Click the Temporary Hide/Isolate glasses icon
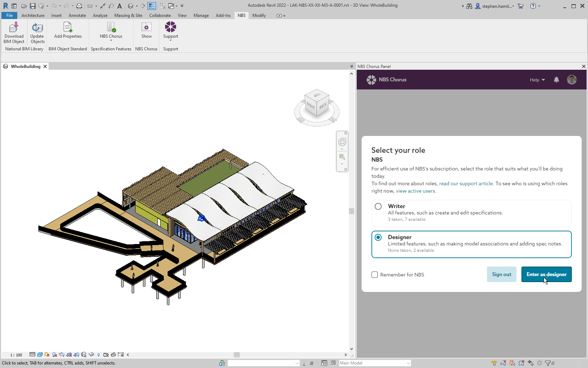 pyautogui.click(x=91, y=355)
